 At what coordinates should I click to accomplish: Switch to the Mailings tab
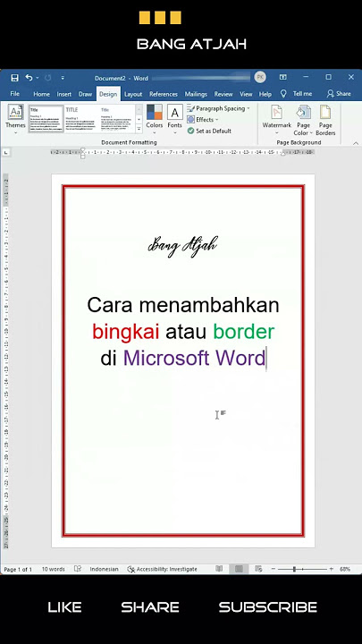196,94
